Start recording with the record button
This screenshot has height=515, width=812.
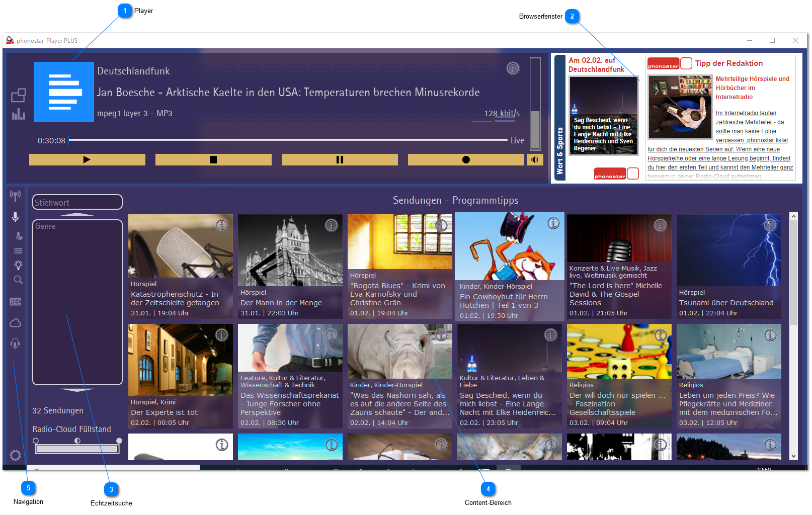click(466, 159)
